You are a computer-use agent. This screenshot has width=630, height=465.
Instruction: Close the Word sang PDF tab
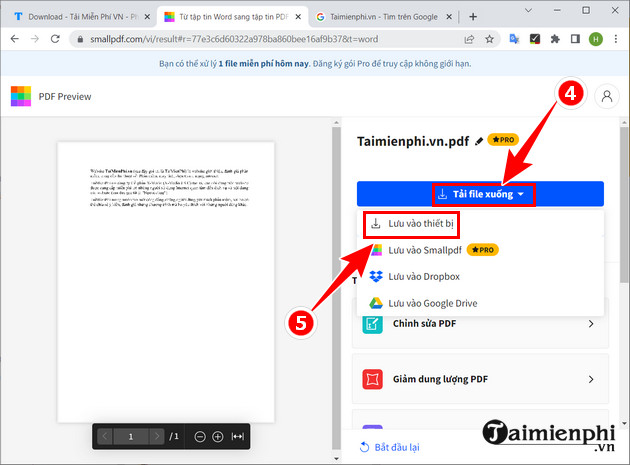click(298, 17)
